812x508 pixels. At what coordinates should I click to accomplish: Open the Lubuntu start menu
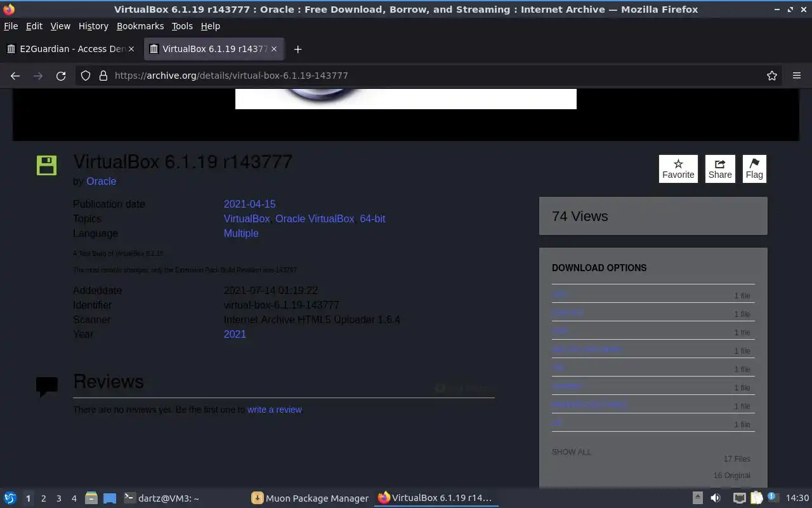point(10,498)
